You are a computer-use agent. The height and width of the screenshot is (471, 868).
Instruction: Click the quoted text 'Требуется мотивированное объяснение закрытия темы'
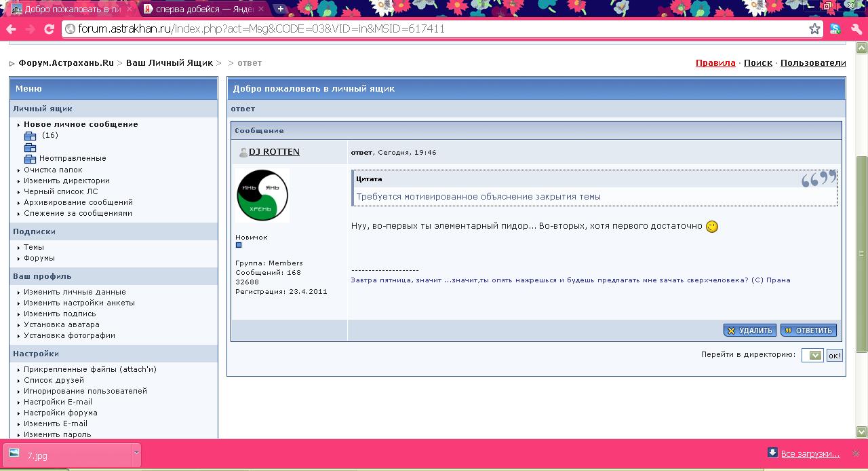(x=479, y=196)
